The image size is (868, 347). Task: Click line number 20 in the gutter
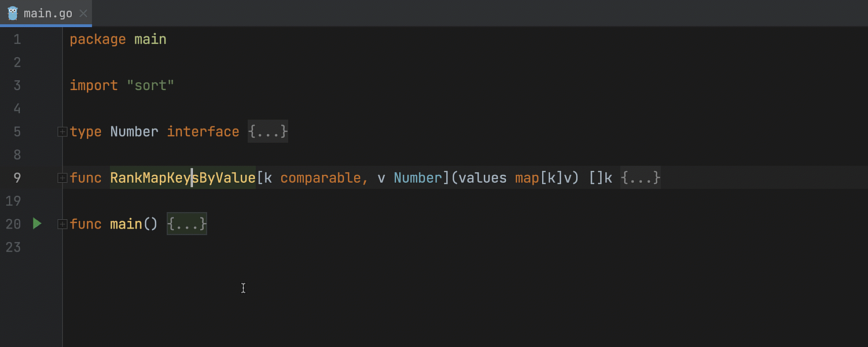pos(13,224)
